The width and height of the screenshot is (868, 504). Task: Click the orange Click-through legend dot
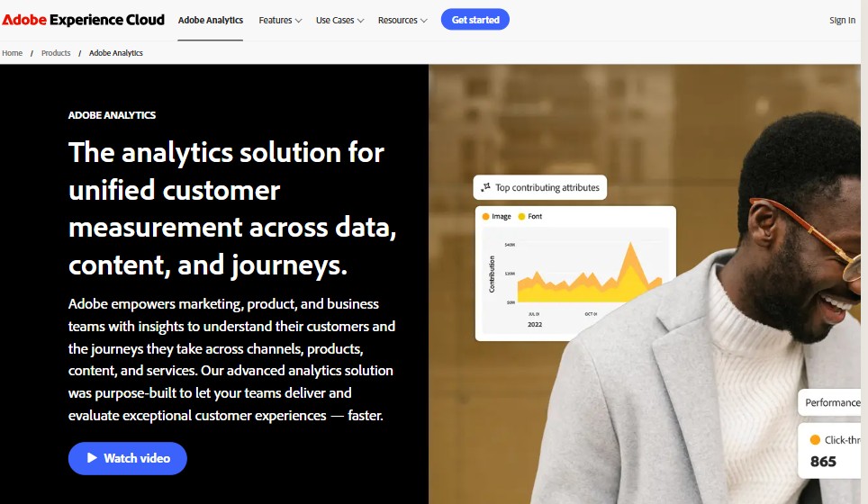815,440
